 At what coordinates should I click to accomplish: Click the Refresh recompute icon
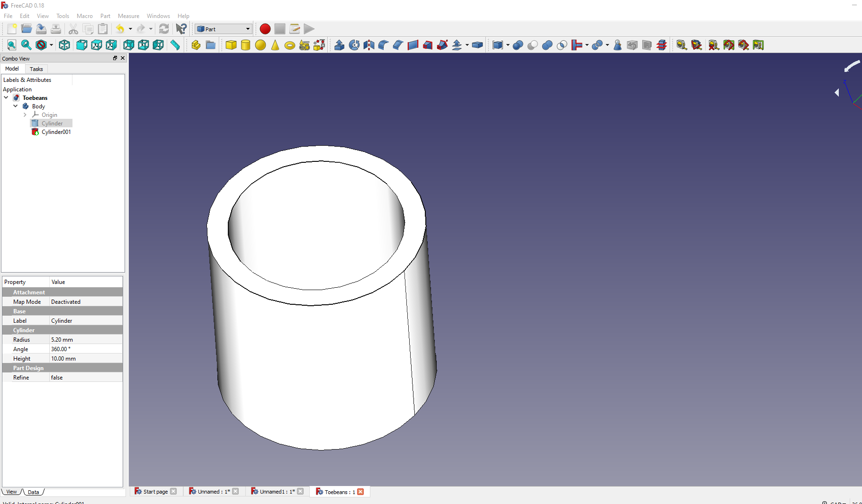[x=164, y=29]
